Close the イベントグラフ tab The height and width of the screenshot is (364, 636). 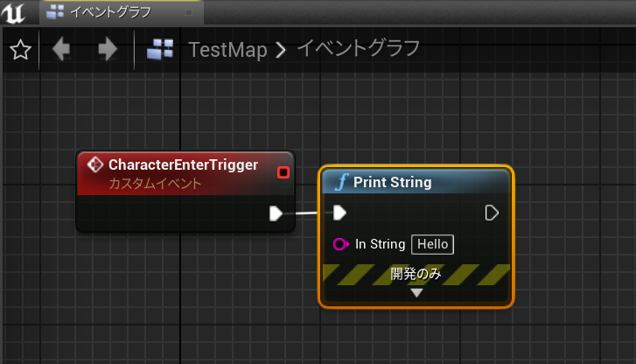point(189,12)
